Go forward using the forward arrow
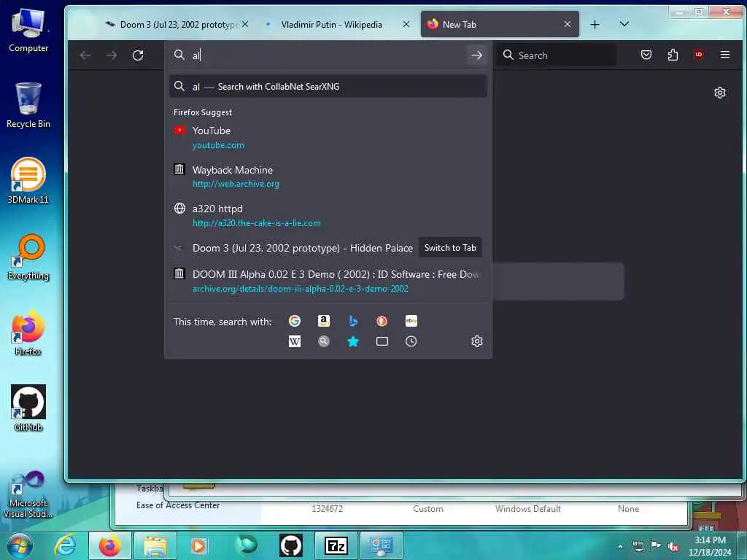 click(112, 55)
